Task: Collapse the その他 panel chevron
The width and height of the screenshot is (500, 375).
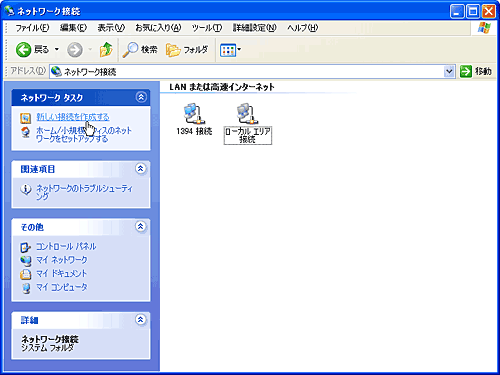Action: (141, 227)
